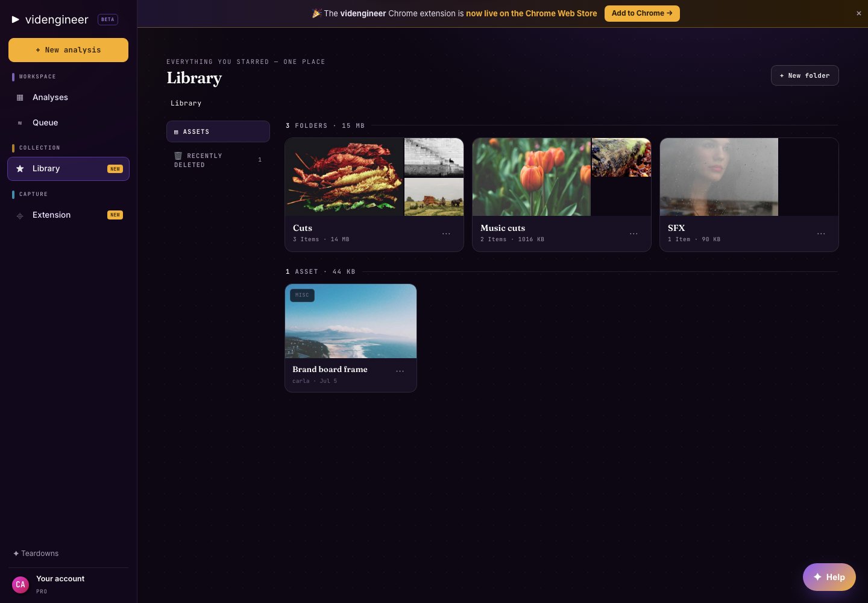
Task: Open the Extension capture page
Action: tap(68, 215)
